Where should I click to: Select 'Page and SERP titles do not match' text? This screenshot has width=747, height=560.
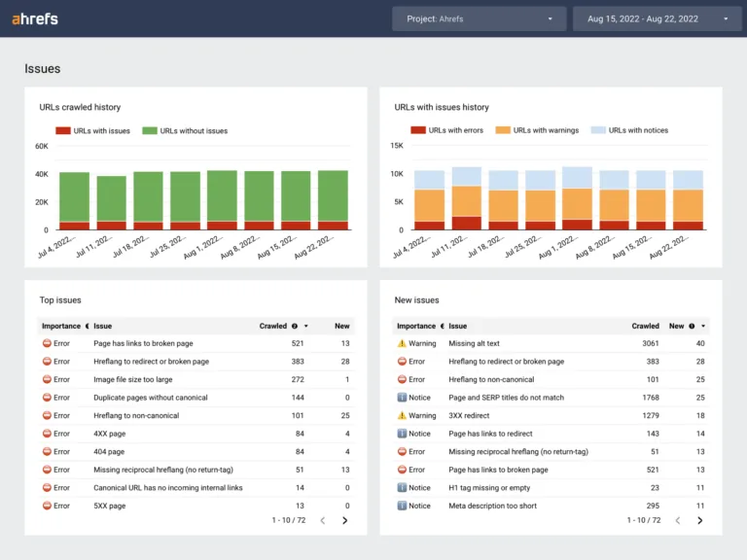point(507,398)
